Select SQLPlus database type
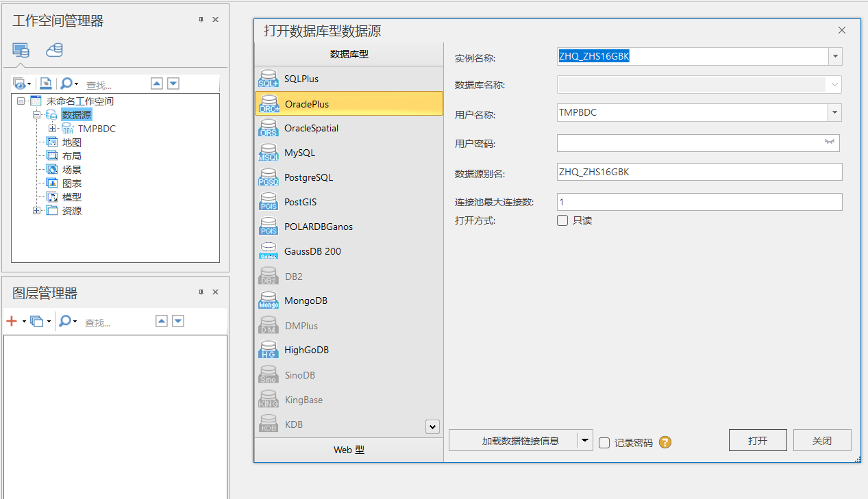The image size is (868, 499). point(349,79)
